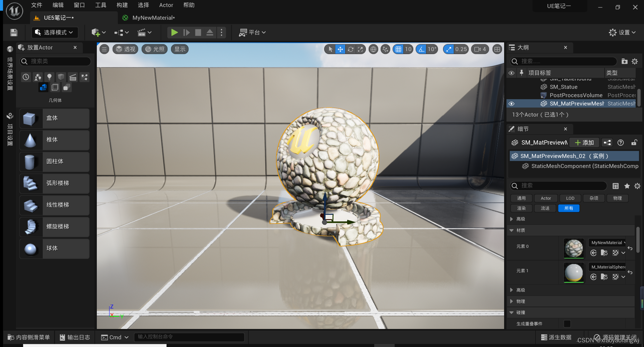
Task: Click the eject from player button
Action: pyautogui.click(x=210, y=32)
